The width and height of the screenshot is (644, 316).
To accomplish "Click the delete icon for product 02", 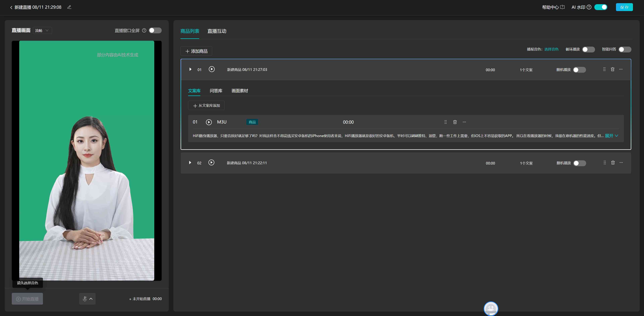I will click(612, 163).
